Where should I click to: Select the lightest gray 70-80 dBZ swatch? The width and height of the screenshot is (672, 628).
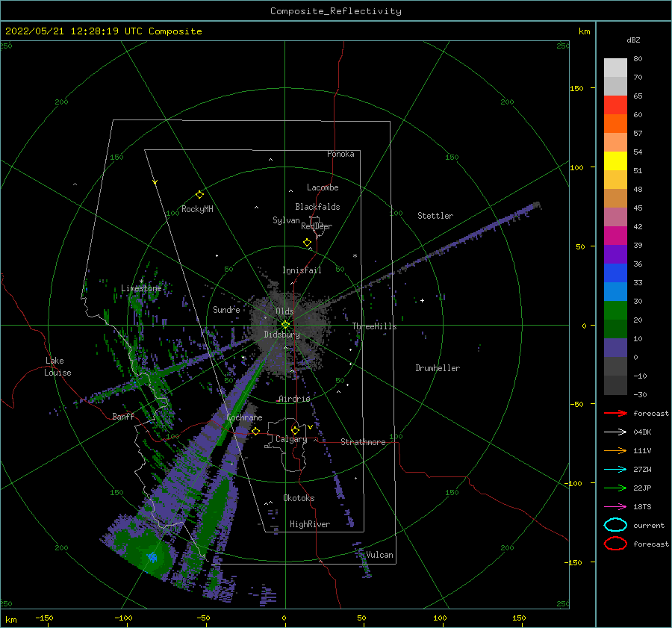[615, 68]
